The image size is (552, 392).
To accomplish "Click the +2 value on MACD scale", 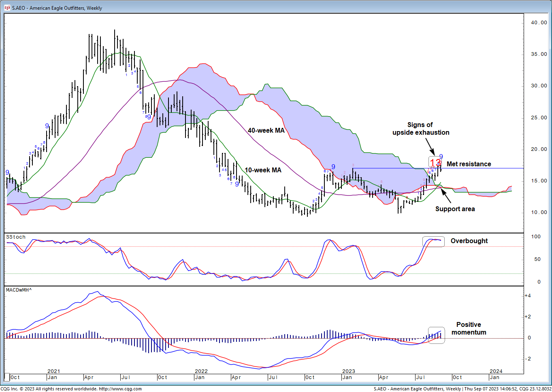I will tap(528, 317).
